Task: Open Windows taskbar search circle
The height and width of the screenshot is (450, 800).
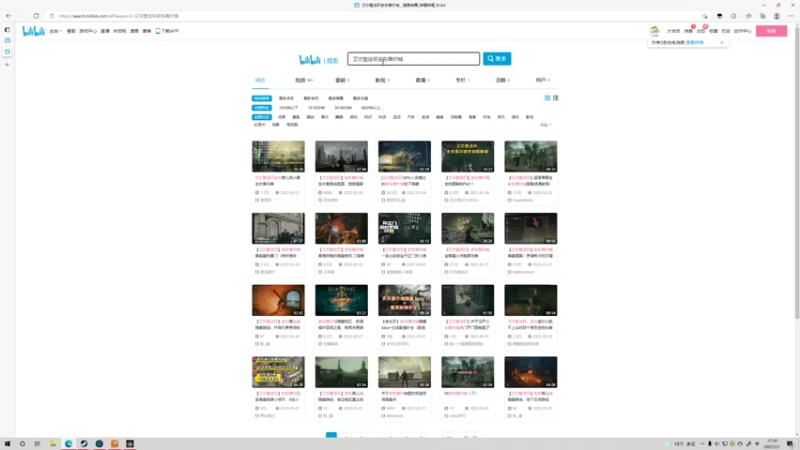Action: point(22,444)
